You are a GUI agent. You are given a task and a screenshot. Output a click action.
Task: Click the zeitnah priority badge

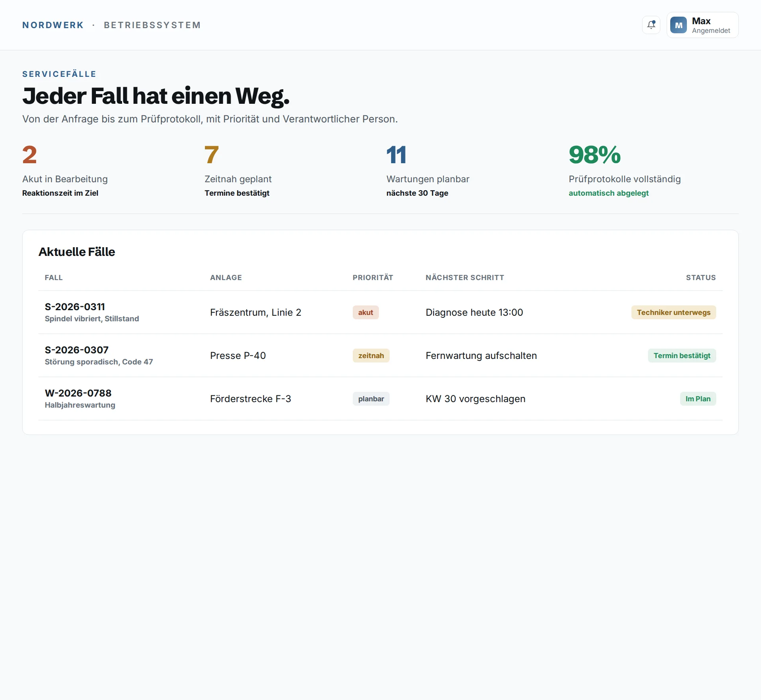pos(371,355)
